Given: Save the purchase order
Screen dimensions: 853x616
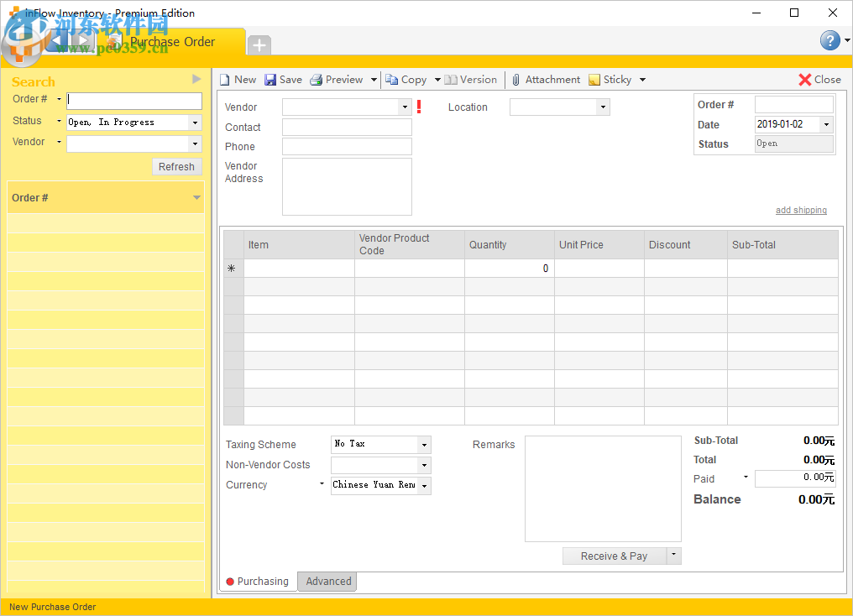Looking at the screenshot, I should (283, 80).
